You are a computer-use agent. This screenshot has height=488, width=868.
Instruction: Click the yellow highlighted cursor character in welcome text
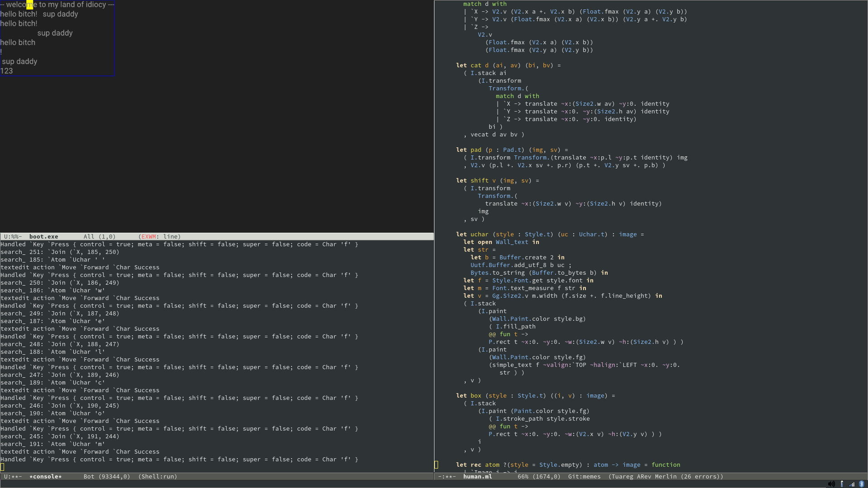click(29, 5)
